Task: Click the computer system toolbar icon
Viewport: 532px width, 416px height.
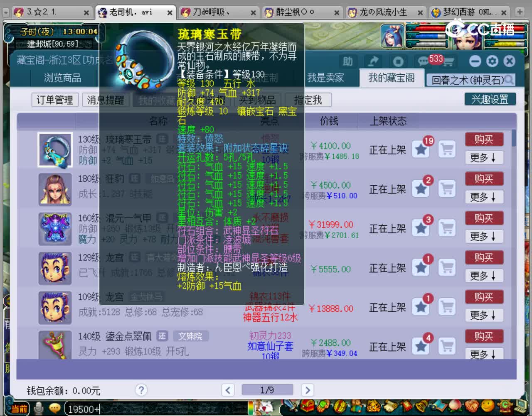Action: coord(521,406)
